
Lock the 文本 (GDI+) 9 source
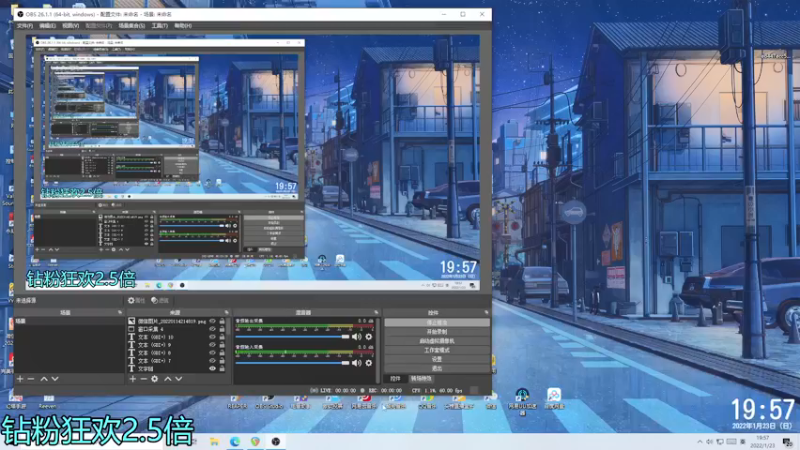(x=222, y=345)
